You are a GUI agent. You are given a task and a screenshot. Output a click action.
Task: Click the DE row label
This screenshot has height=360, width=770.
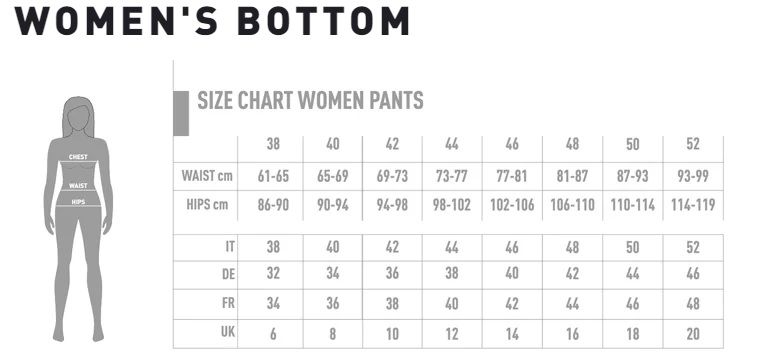tap(228, 274)
